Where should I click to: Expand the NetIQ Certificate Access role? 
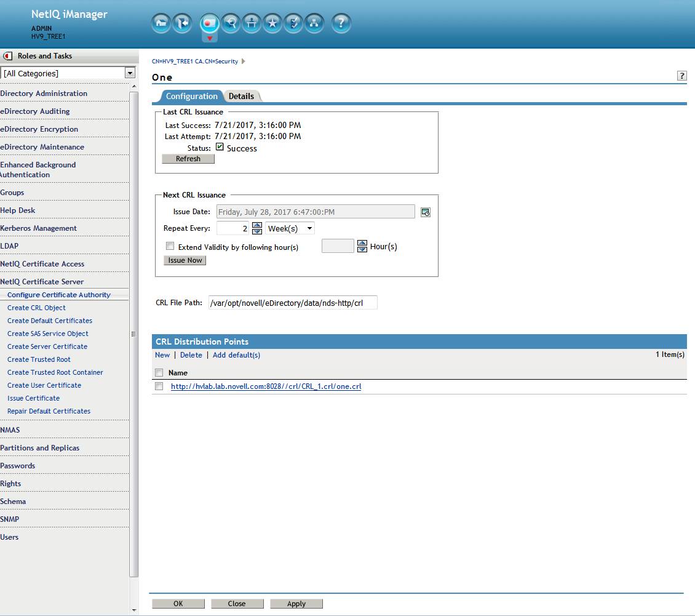coord(42,264)
